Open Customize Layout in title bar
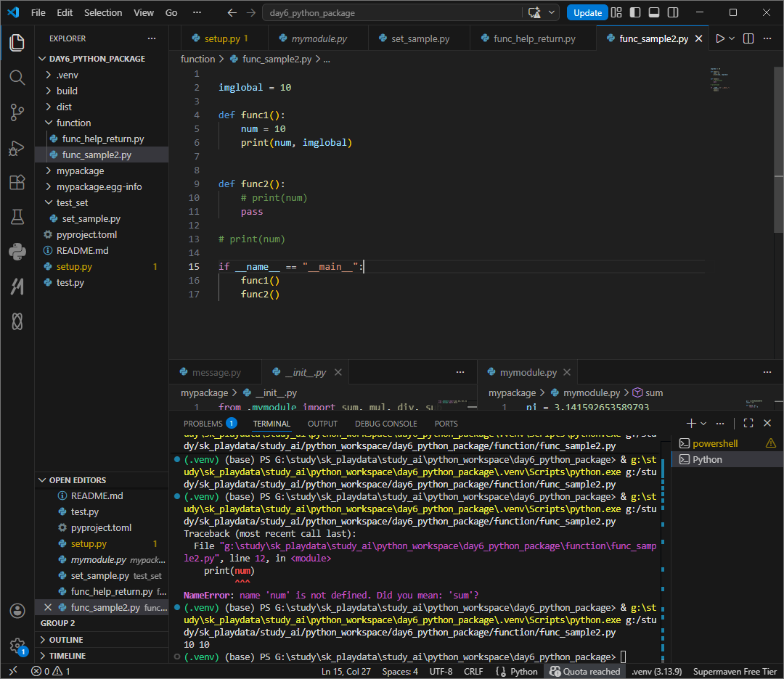 pos(616,12)
